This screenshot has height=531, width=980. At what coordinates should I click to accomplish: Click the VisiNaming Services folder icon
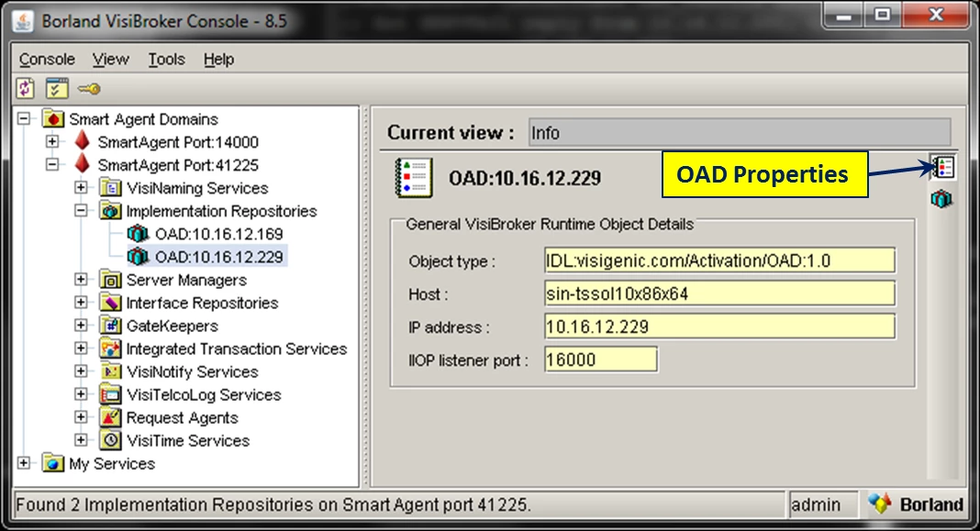[111, 187]
